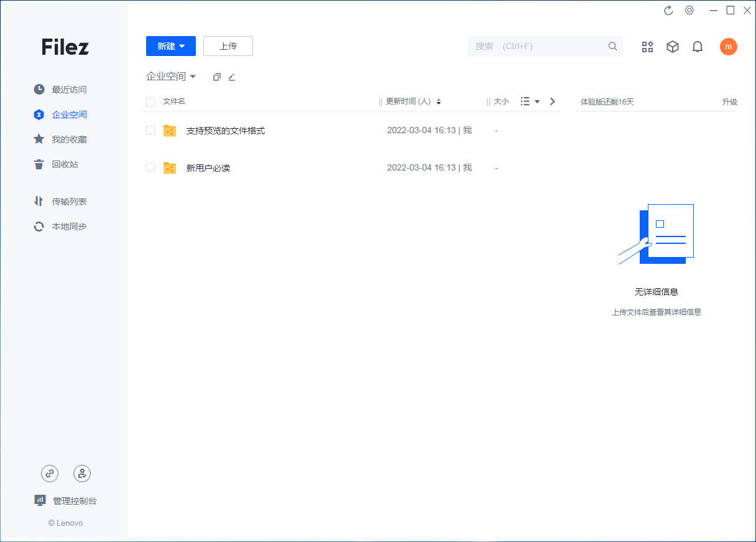Click the 上传 button
This screenshot has height=542, width=756.
[228, 46]
